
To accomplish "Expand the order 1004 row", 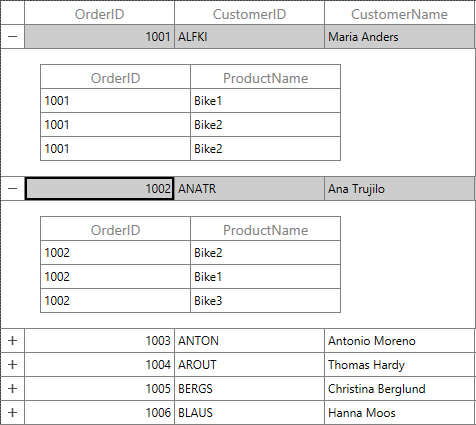I will [x=12, y=365].
